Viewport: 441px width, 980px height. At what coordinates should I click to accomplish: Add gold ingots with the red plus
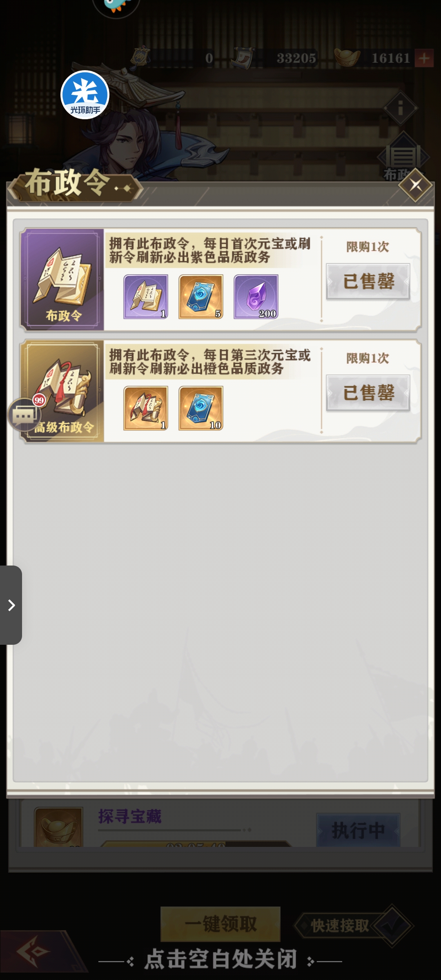[x=424, y=58]
